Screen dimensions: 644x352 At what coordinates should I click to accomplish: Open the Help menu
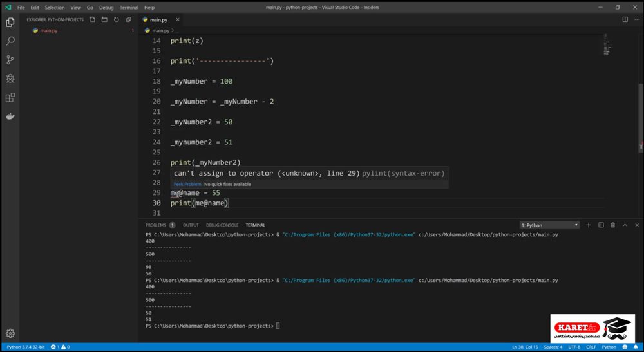click(149, 7)
